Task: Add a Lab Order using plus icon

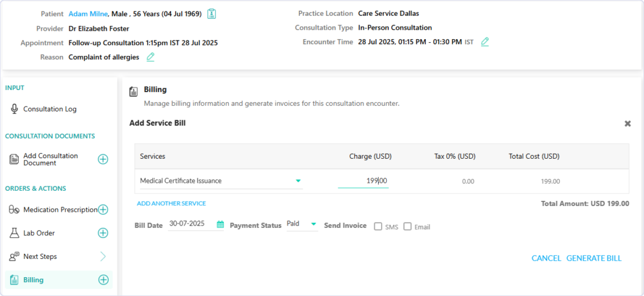Action: [x=103, y=233]
